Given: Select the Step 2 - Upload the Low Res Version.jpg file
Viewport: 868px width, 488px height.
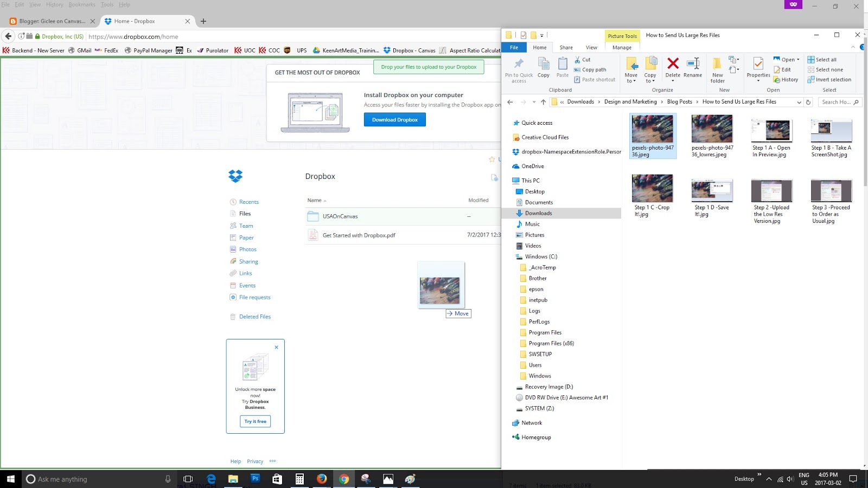Looking at the screenshot, I should [771, 201].
